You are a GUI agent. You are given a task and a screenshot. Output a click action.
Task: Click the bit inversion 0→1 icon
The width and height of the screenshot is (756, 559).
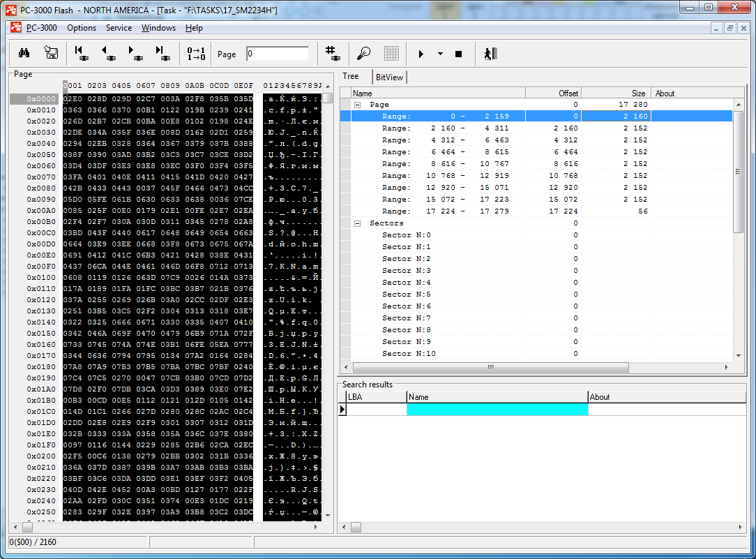[x=196, y=54]
